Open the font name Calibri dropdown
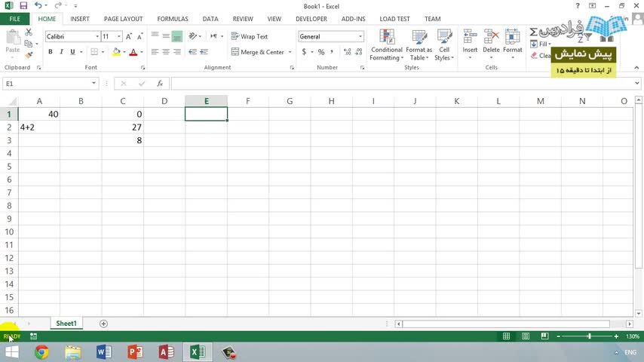Screen dimensions: 644x362 97,36
